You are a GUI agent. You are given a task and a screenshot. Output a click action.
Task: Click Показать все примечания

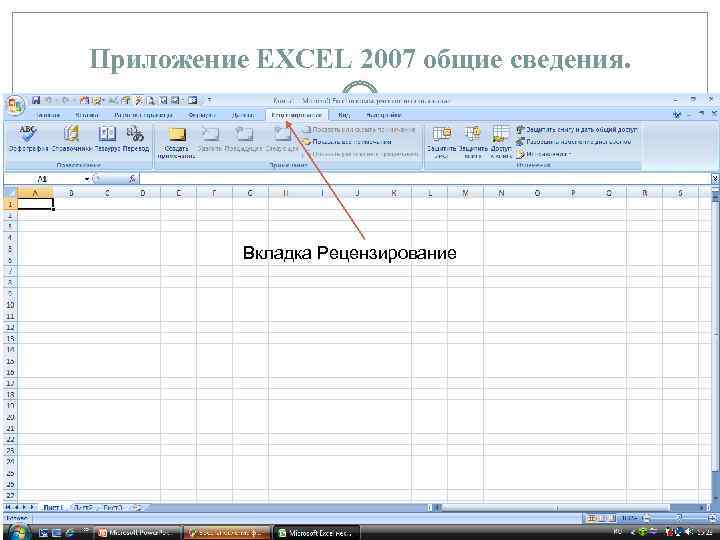pos(348,142)
